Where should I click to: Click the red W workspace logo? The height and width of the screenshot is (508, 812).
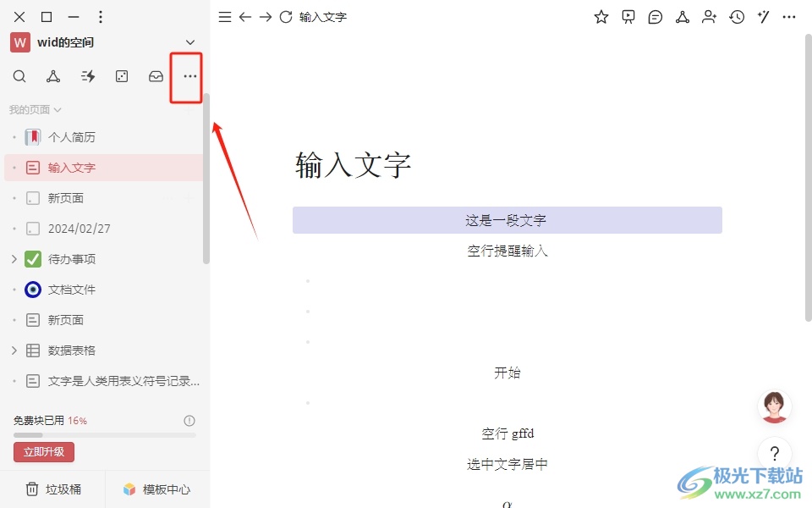point(19,42)
